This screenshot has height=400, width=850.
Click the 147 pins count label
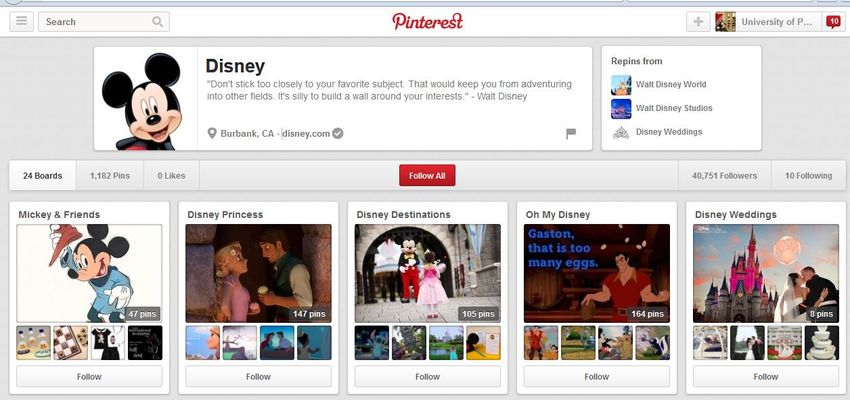tap(309, 314)
